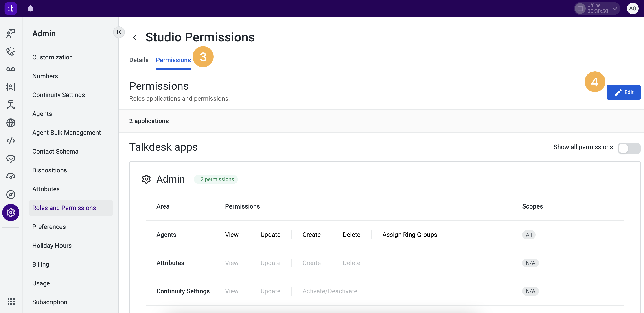
Task: Click the Talkdesk logo icon
Action: click(x=11, y=9)
